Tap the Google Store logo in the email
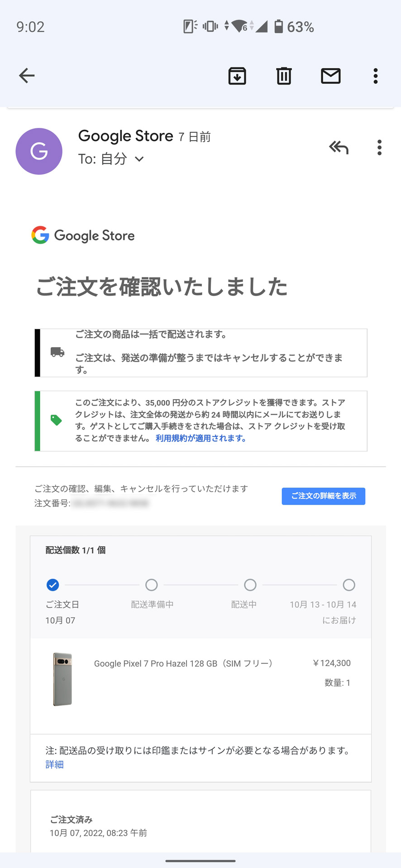Image resolution: width=401 pixels, height=868 pixels. click(x=83, y=236)
